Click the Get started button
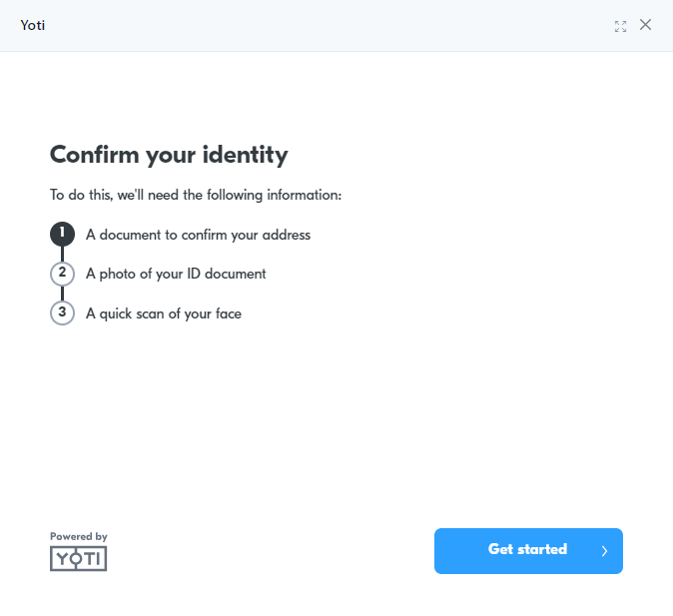The height and width of the screenshot is (616, 673). tap(528, 551)
